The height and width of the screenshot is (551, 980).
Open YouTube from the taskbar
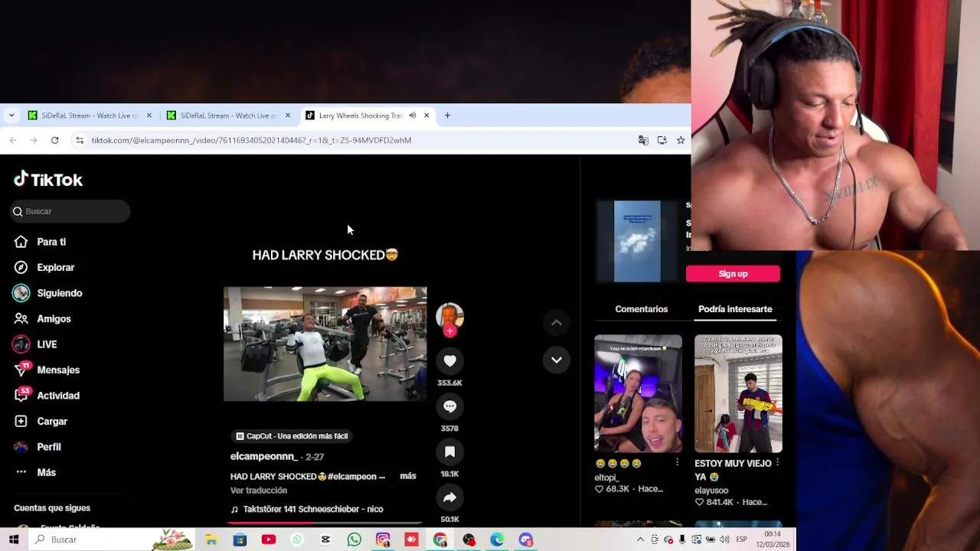[x=269, y=540]
